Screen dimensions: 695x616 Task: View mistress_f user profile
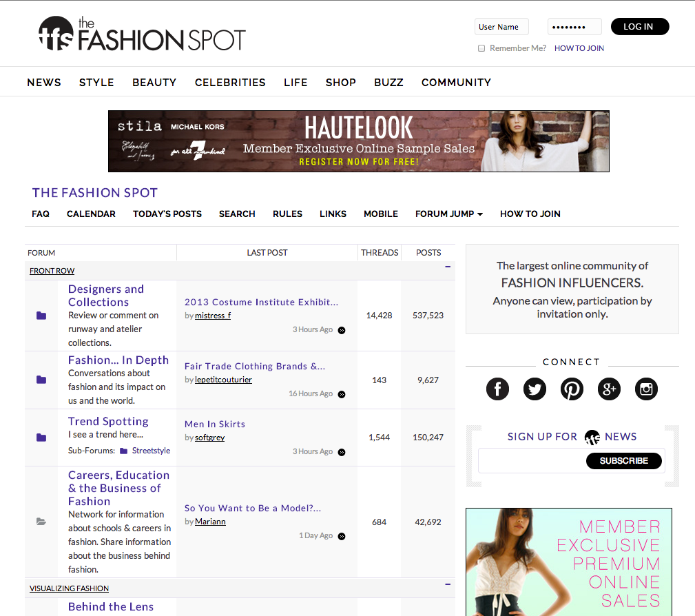(213, 316)
